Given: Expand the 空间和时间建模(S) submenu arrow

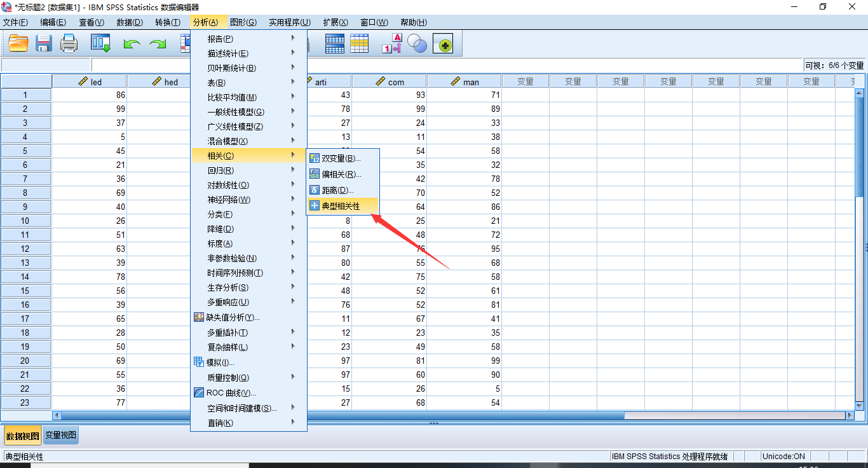Looking at the screenshot, I should (293, 408).
